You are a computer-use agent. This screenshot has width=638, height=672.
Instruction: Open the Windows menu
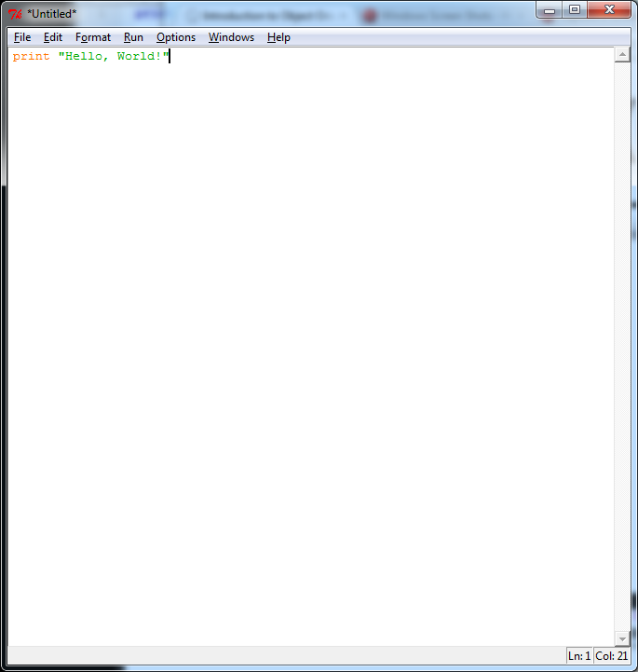pos(231,37)
